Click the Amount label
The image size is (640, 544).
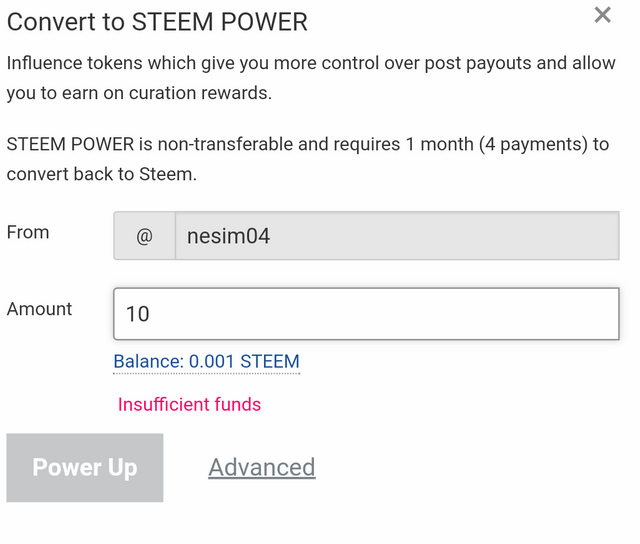(39, 309)
